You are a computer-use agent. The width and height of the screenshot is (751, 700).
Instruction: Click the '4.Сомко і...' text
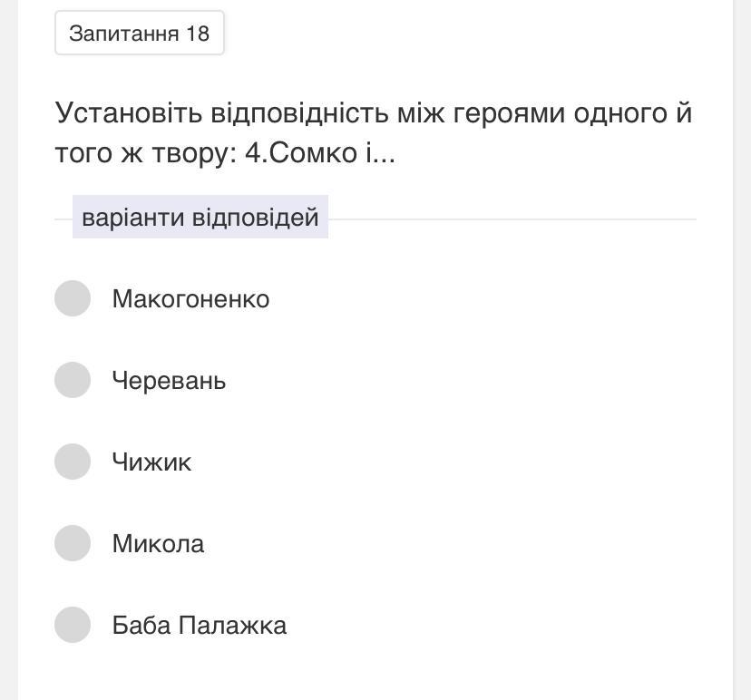(x=320, y=153)
